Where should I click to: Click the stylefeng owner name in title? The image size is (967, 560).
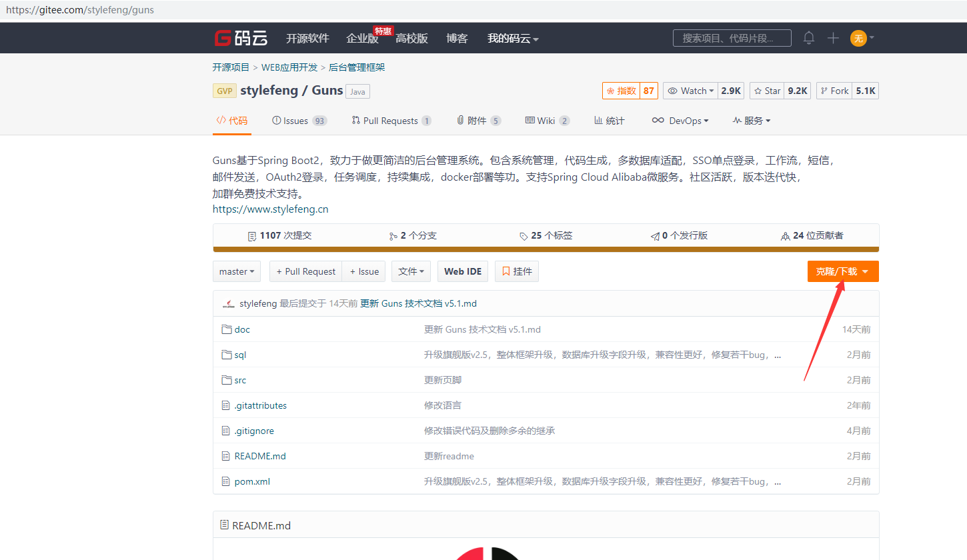(x=269, y=91)
